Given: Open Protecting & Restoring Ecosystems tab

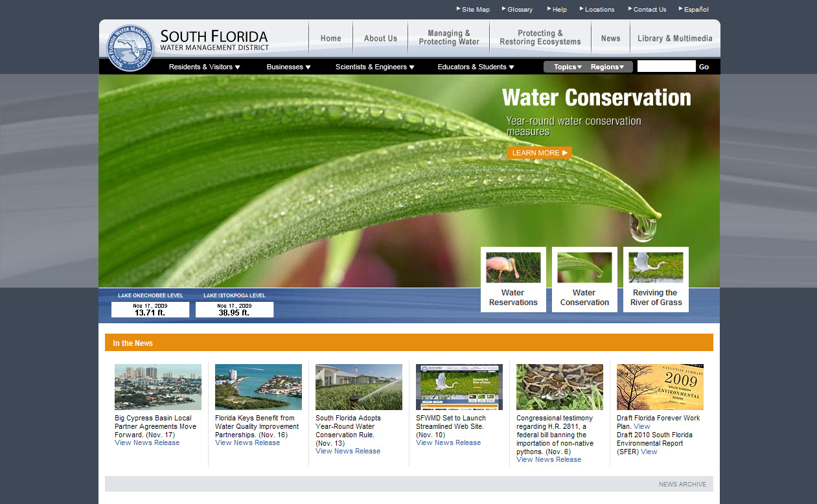Looking at the screenshot, I should tap(540, 38).
